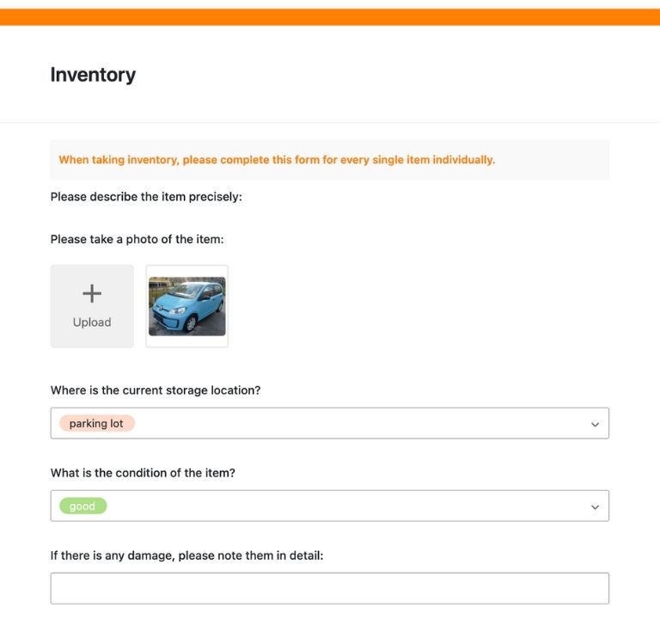
Task: Expand storage location dropdown chevron
Action: point(595,424)
